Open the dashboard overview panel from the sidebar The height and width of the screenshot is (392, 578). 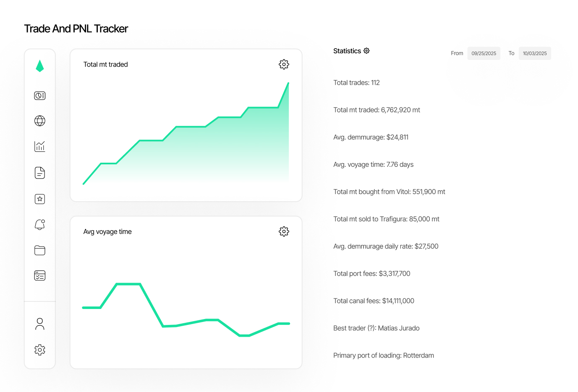pyautogui.click(x=39, y=96)
